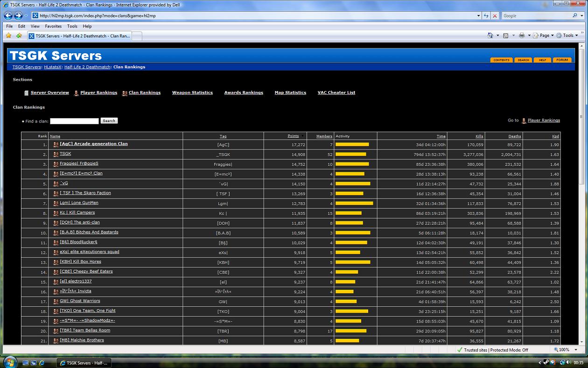Open the Windows Start orb
The image size is (588, 368).
click(10, 362)
